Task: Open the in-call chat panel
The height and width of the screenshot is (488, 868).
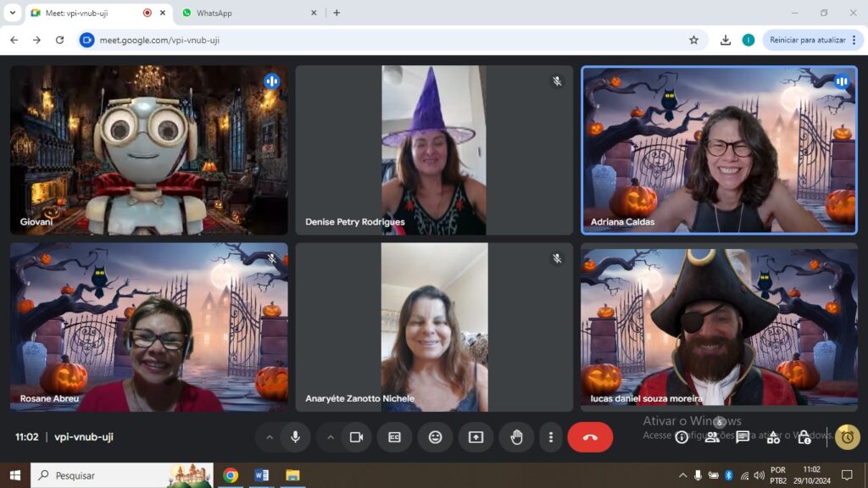Action: tap(743, 437)
